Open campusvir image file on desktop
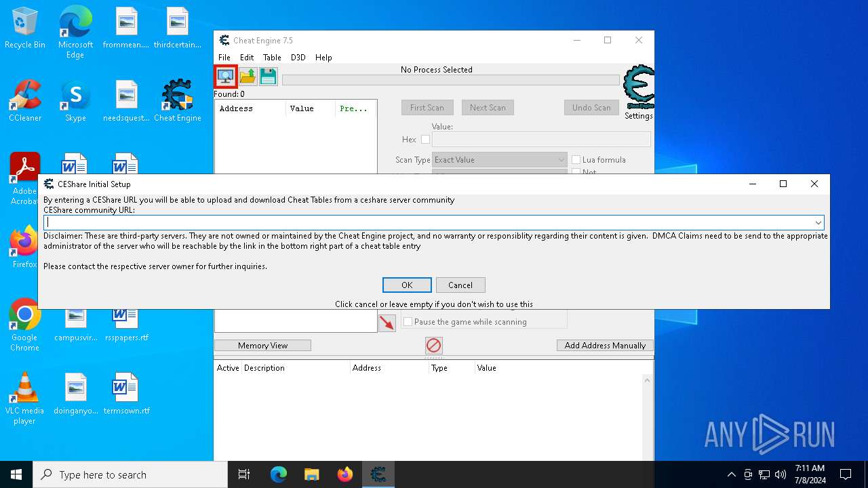Screen dimensions: 868x488 pyautogui.click(x=75, y=322)
